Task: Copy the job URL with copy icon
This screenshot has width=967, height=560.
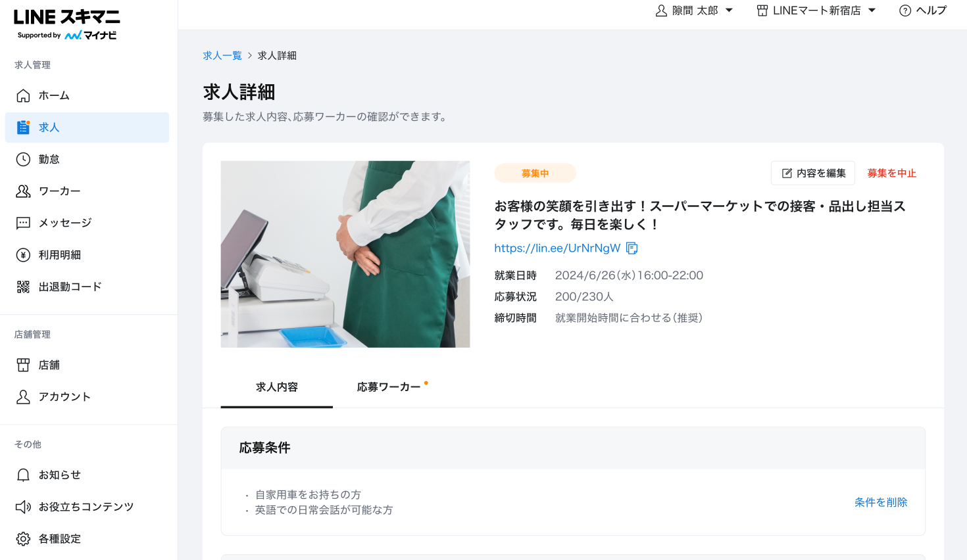Action: click(632, 248)
